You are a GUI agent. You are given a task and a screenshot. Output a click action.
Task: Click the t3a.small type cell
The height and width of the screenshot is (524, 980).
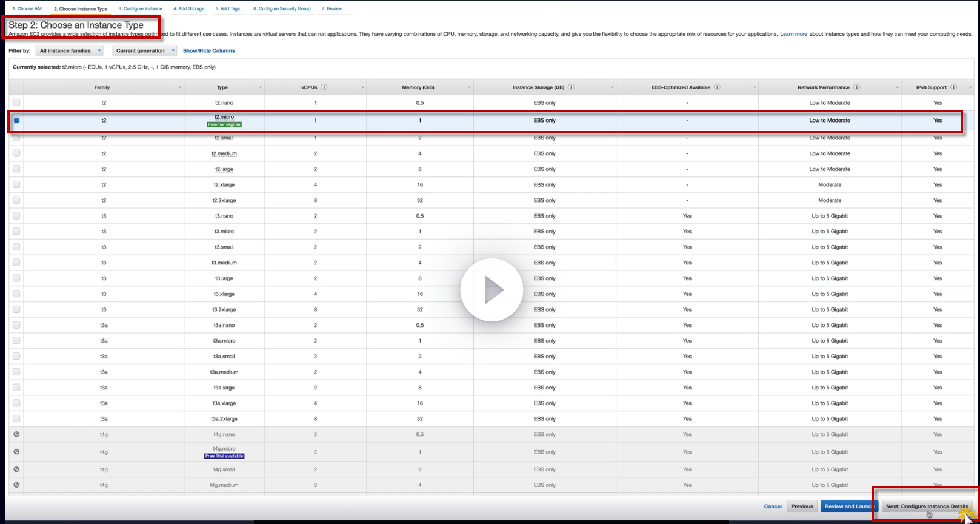click(224, 357)
